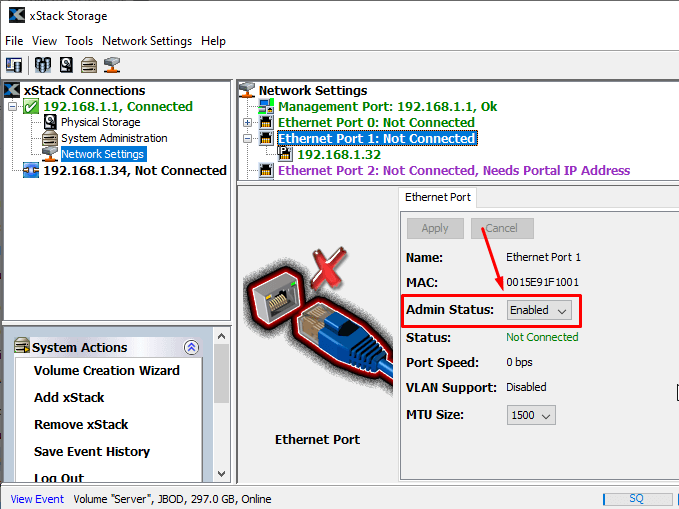Click the System Actions scroll up arrow

click(221, 336)
